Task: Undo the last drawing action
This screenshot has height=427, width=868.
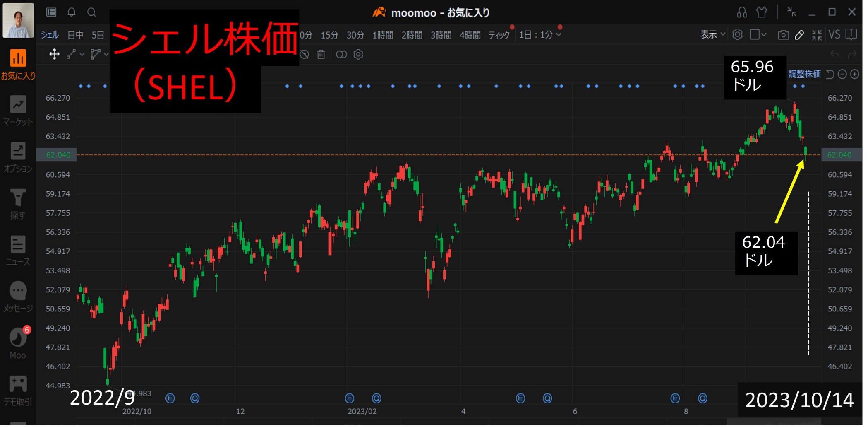Action: click(x=835, y=54)
